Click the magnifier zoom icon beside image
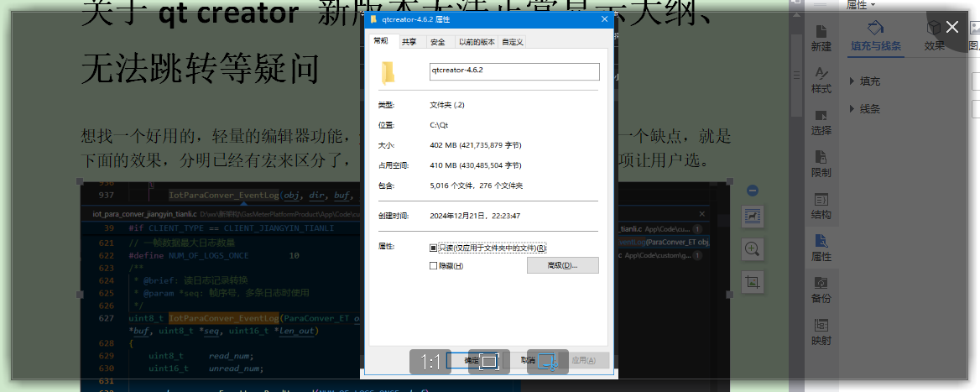This screenshot has height=392, width=980. tap(753, 249)
